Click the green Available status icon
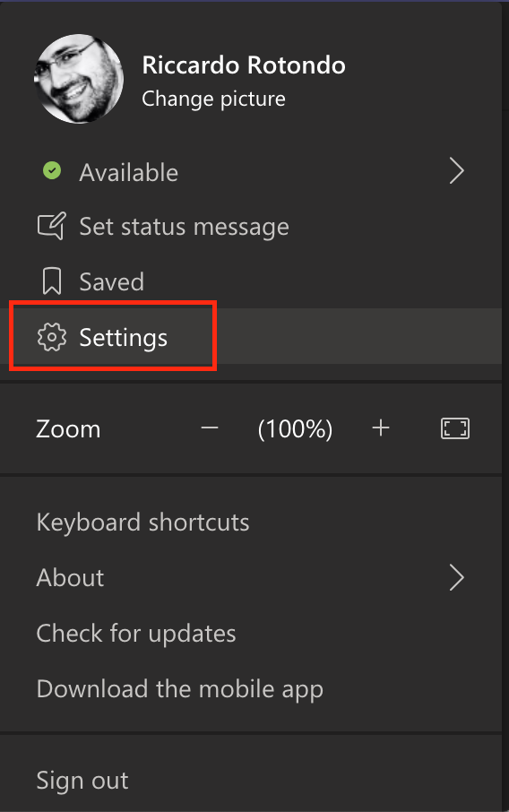The width and height of the screenshot is (509, 812). coord(52,171)
